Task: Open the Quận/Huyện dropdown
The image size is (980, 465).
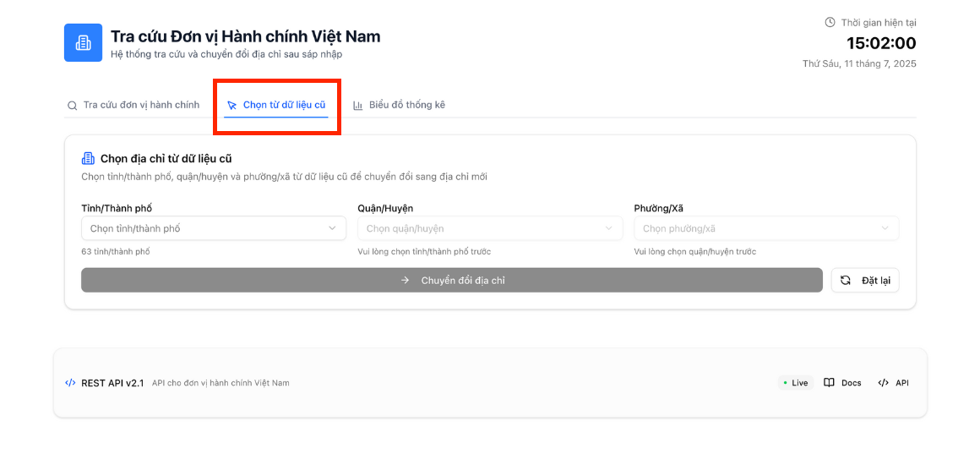Action: pyautogui.click(x=489, y=228)
